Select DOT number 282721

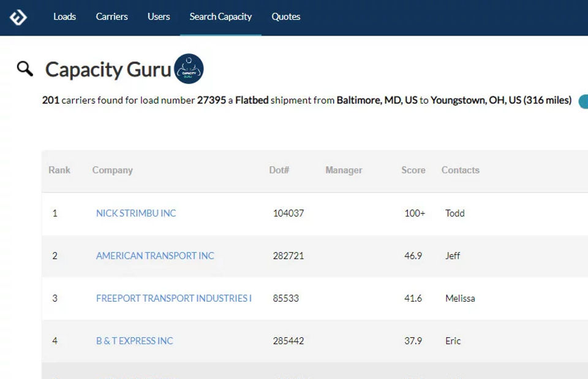[x=288, y=256]
